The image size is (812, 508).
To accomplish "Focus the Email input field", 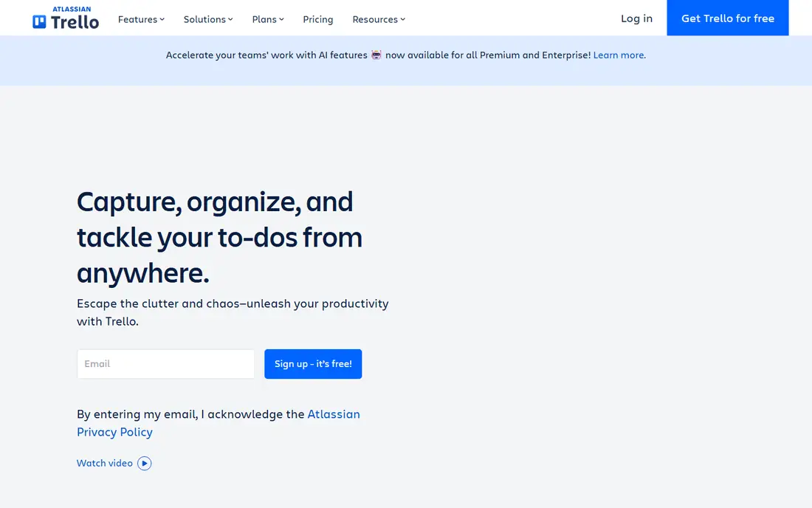I will (165, 364).
